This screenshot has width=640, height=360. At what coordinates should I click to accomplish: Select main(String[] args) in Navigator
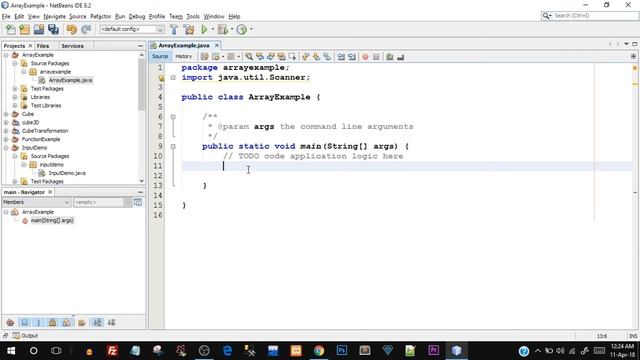(52, 220)
